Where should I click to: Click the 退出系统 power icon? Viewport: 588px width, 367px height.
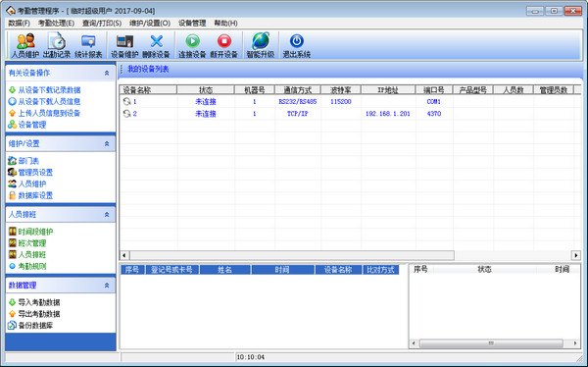(x=297, y=45)
